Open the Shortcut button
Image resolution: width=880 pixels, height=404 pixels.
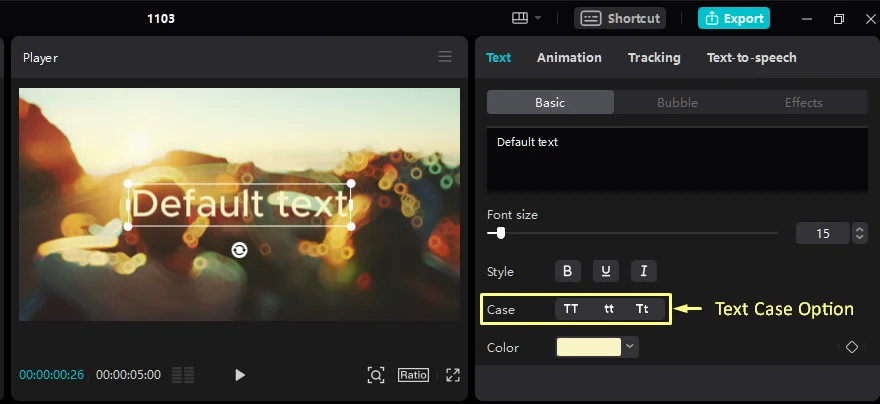[x=620, y=18]
